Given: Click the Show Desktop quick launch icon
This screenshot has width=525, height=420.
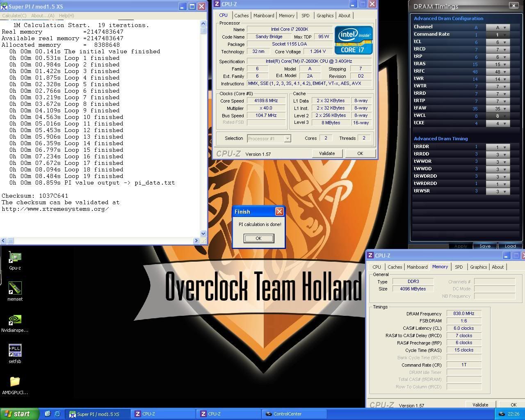Looking at the screenshot, I should tap(48, 414).
